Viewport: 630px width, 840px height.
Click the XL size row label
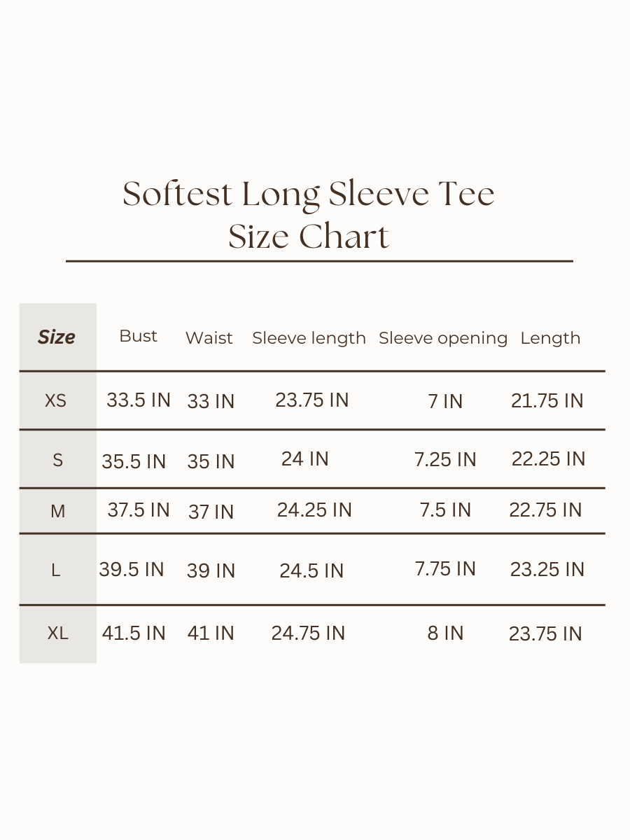tap(58, 633)
